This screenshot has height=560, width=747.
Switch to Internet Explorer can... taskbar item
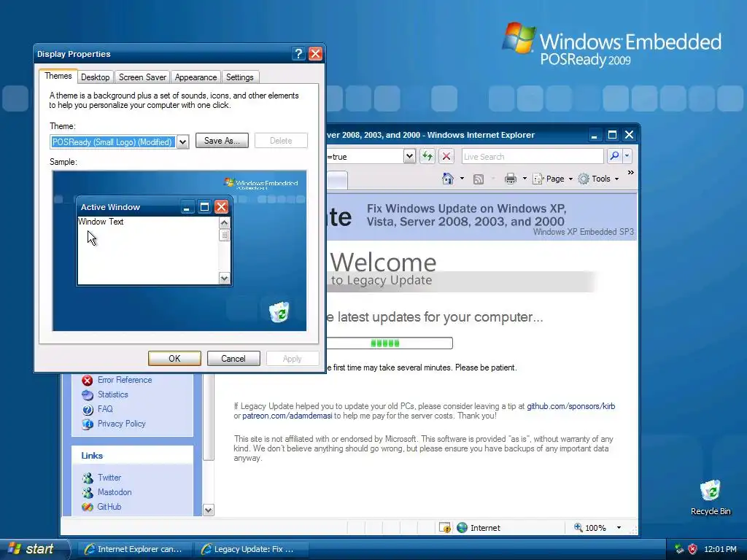click(x=135, y=550)
